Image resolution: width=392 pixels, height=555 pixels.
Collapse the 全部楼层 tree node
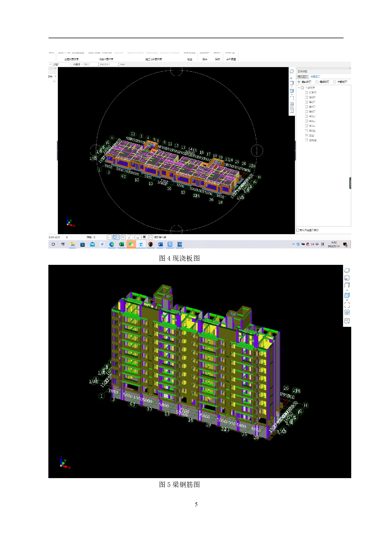pos(299,88)
